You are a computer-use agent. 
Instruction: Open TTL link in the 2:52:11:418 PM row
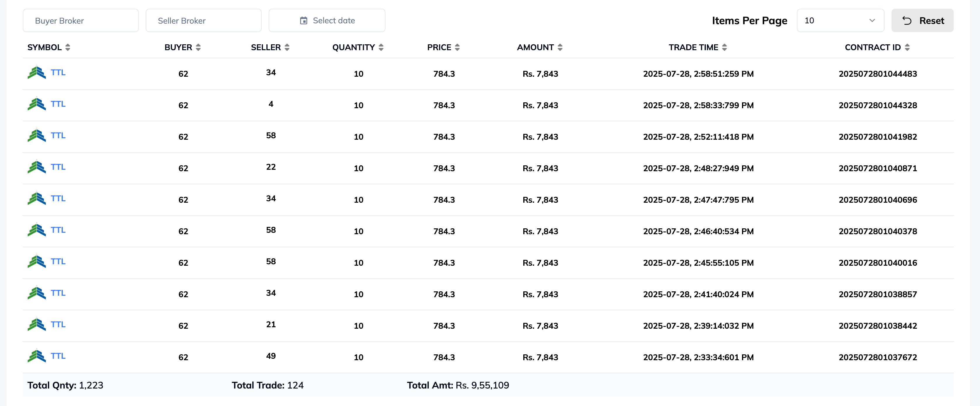pyautogui.click(x=58, y=135)
